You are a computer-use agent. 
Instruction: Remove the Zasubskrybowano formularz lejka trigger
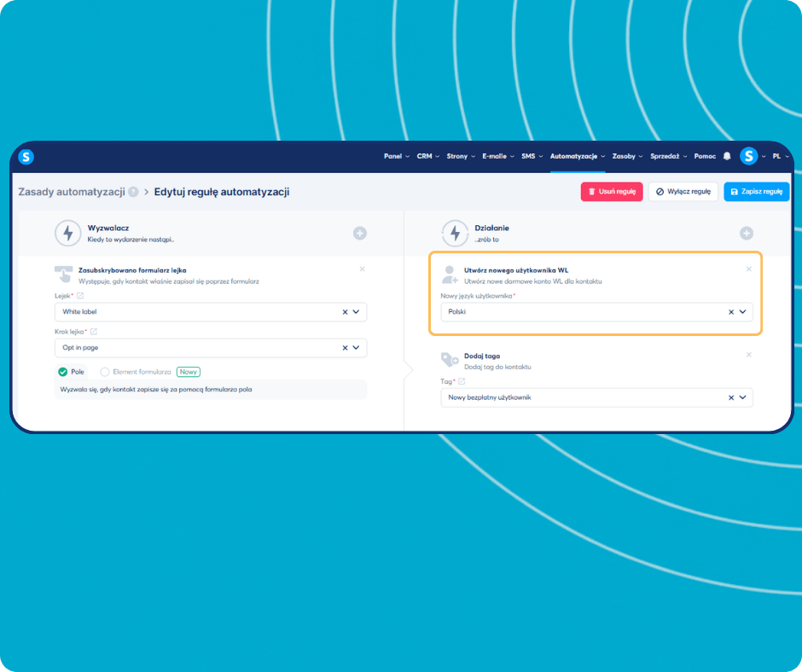point(362,269)
